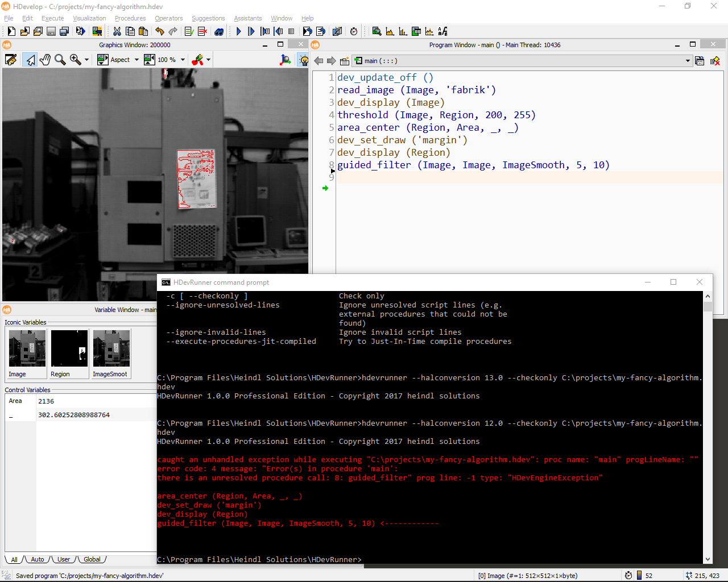Click the forward arrow in Program Window
The image size is (728, 582).
[331, 61]
